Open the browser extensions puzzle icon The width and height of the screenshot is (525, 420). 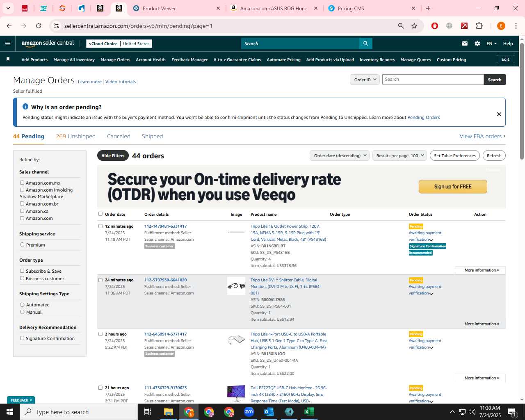pyautogui.click(x=479, y=26)
